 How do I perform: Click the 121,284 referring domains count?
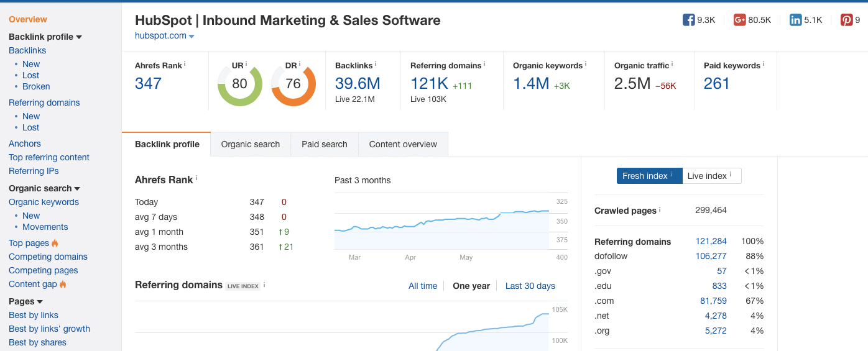click(x=711, y=241)
